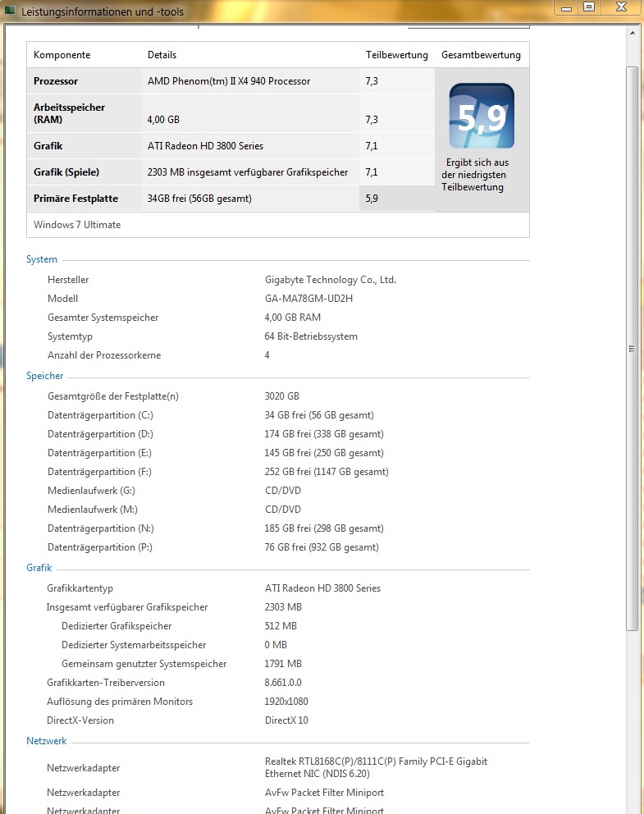Click Windows 7 Ultimate text
The height and width of the screenshot is (814, 644).
pyautogui.click(x=77, y=225)
